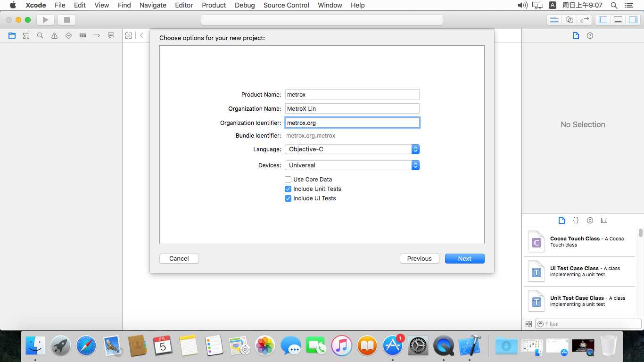Open the Debug menu
Screen dimensions: 644x362
245,5
